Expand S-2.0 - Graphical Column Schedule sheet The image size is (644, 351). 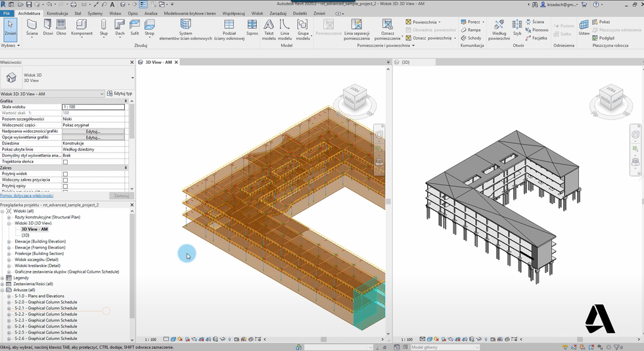pyautogui.click(x=9, y=302)
